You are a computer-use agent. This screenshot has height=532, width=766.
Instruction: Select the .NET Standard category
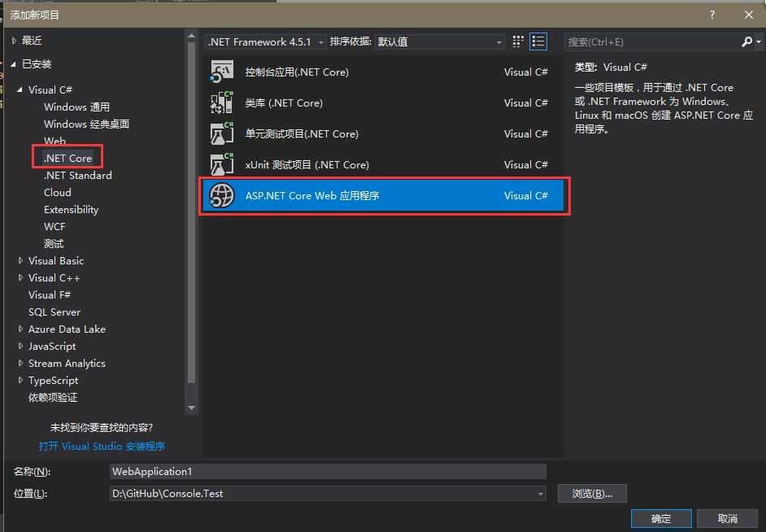(78, 176)
